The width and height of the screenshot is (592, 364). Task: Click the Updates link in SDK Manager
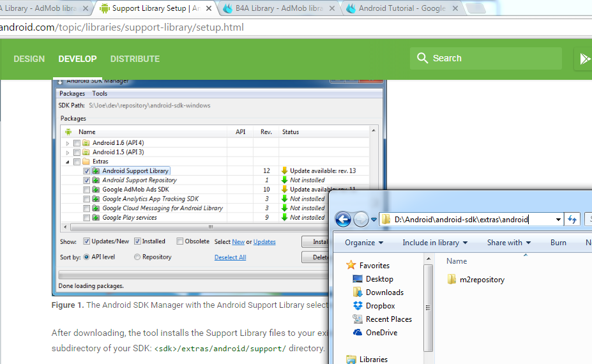(x=264, y=241)
